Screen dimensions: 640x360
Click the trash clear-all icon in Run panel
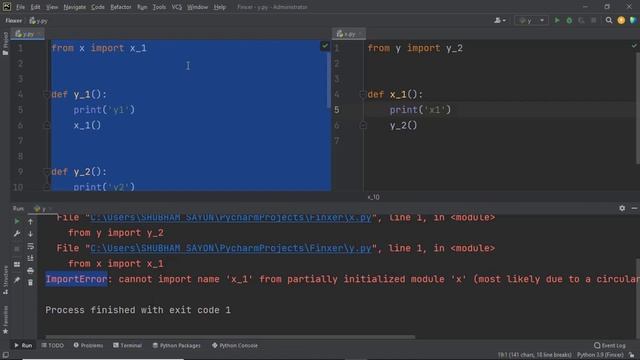30,282
